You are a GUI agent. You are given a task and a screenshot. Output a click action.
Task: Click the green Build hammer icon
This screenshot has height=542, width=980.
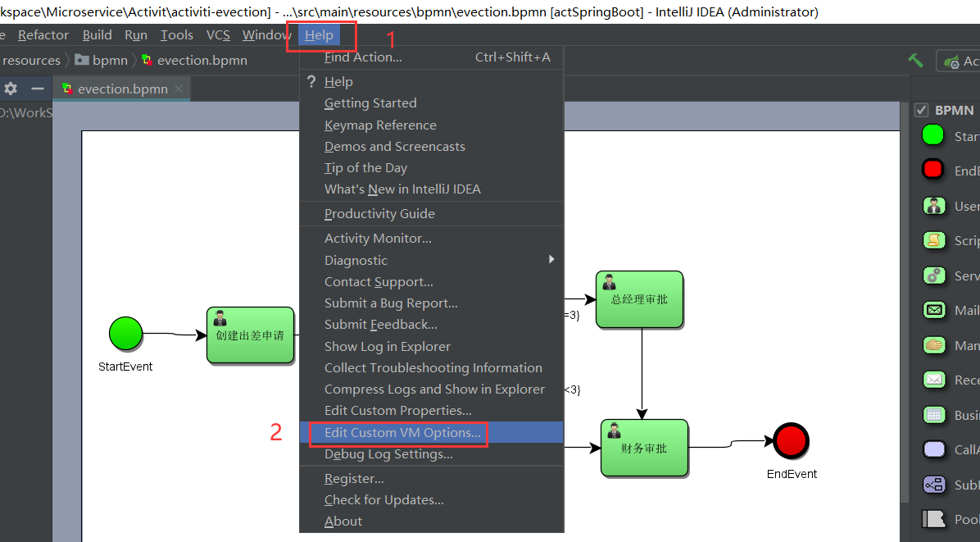pos(915,60)
